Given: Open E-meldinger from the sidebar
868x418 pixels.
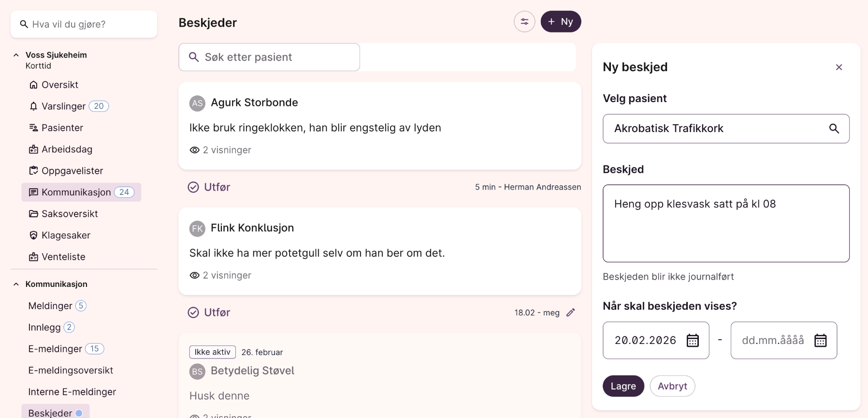Looking at the screenshot, I should click(x=55, y=349).
